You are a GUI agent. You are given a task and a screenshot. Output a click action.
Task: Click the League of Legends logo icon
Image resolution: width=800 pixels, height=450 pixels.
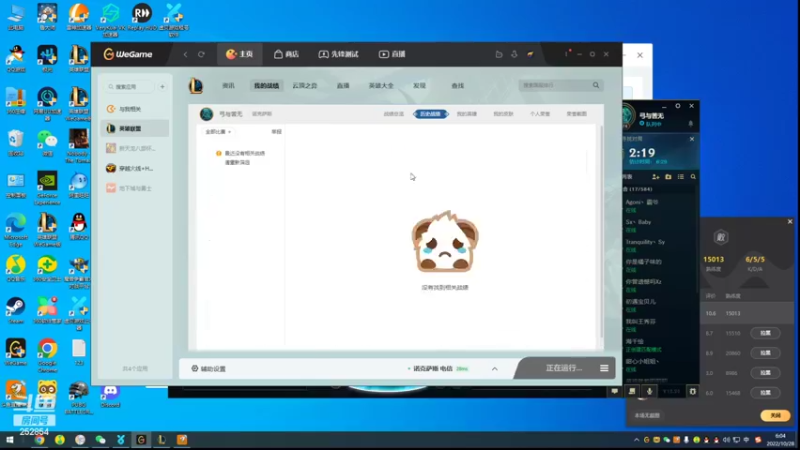[196, 86]
